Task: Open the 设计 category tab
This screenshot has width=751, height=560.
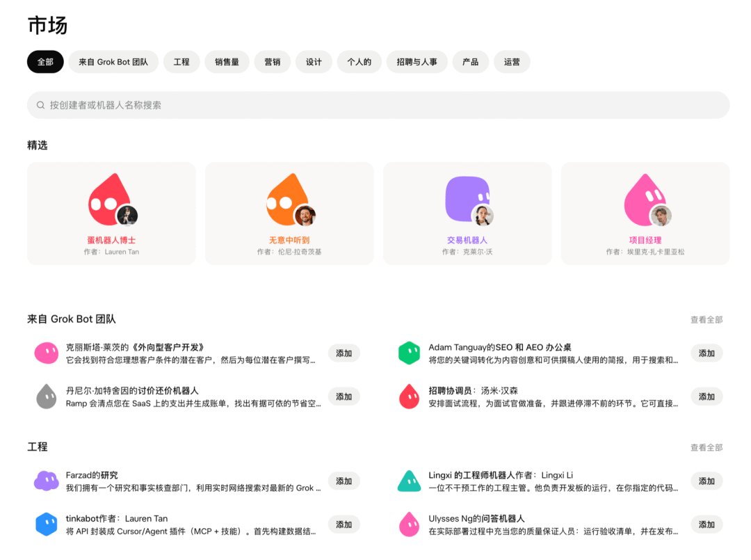Action: coord(314,62)
